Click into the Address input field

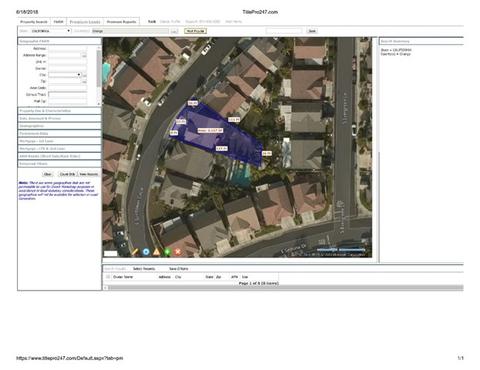coord(68,49)
